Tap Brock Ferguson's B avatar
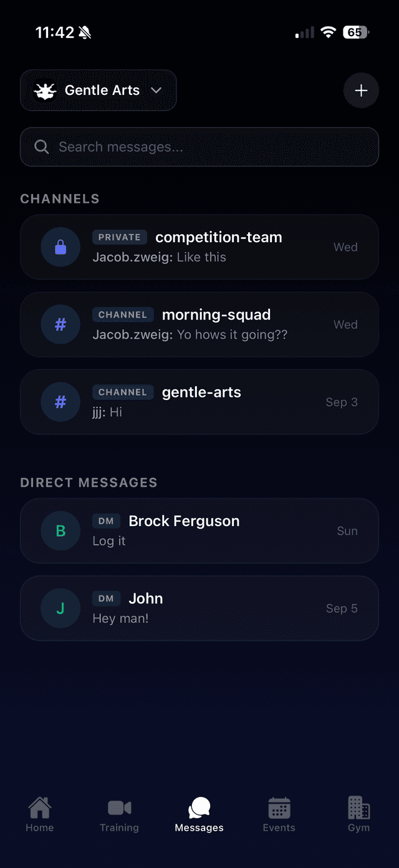This screenshot has height=868, width=399. [60, 531]
